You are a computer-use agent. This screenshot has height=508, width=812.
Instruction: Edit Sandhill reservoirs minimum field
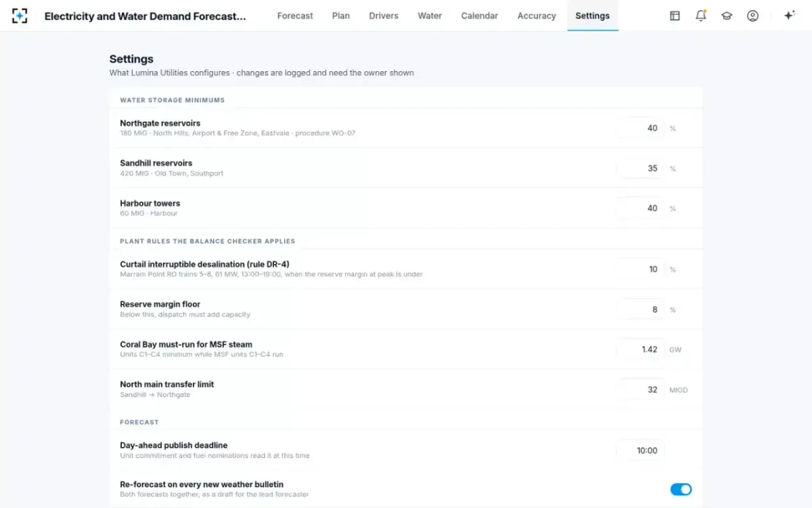pos(641,168)
